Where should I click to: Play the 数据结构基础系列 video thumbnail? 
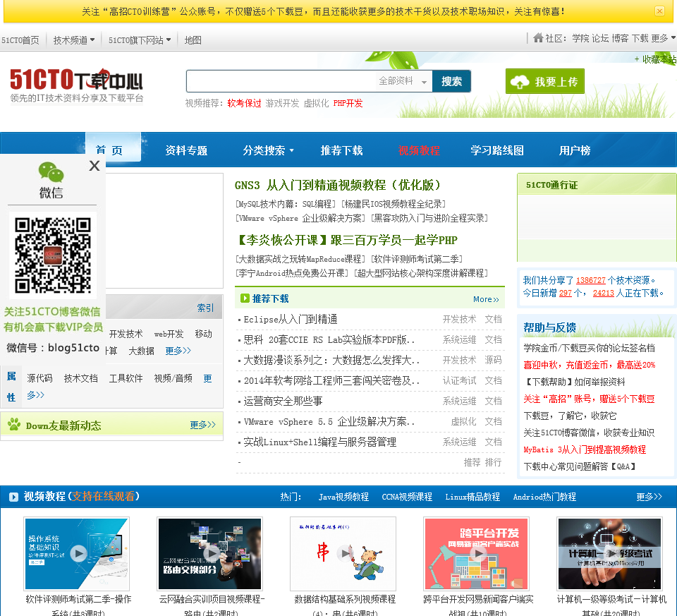(343, 553)
